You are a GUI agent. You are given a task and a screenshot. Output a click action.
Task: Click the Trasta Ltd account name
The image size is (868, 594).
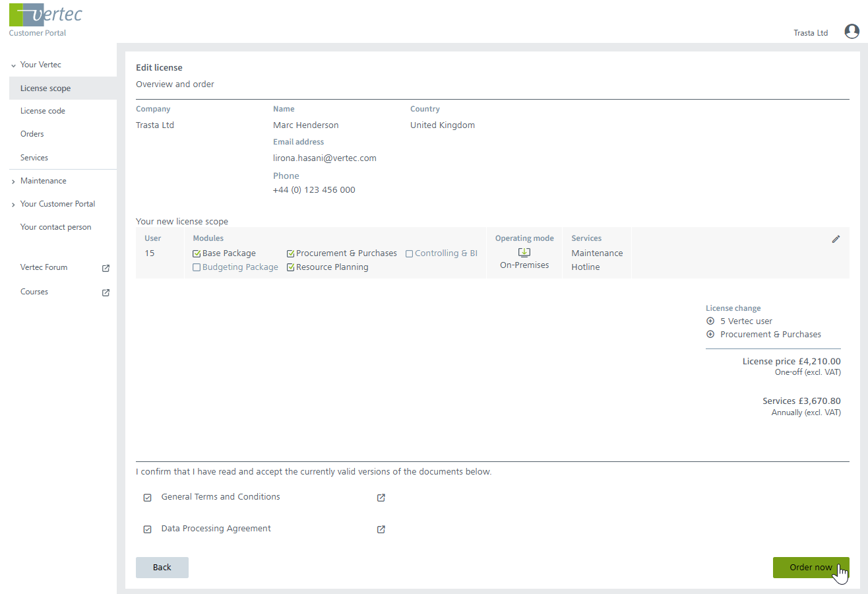811,33
